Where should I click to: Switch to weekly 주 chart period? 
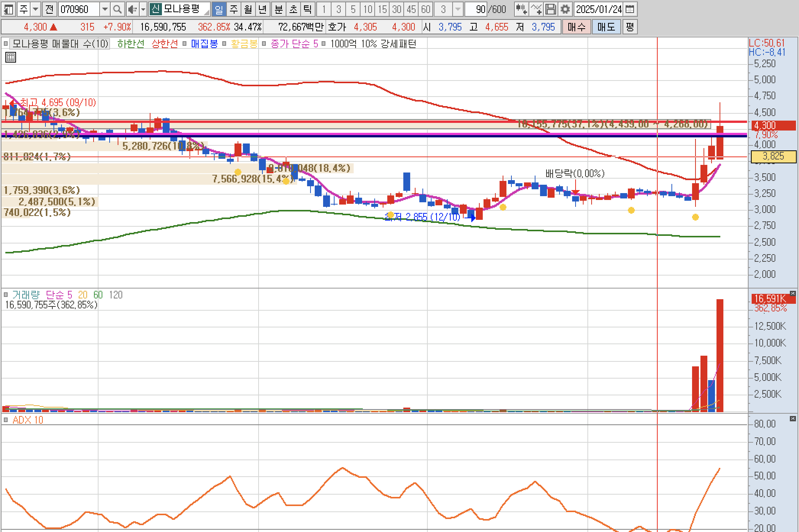coord(233,9)
